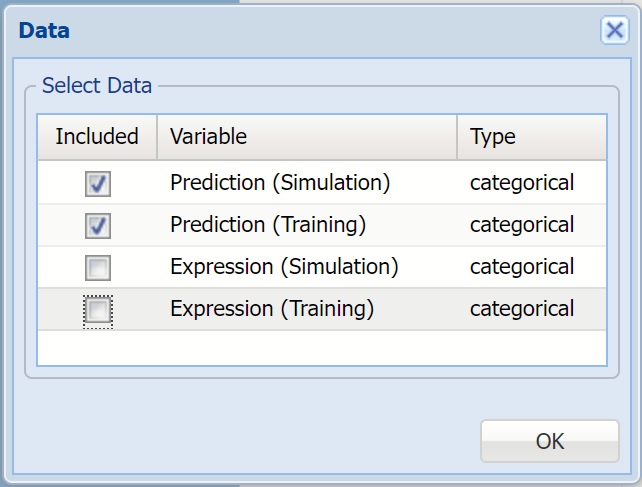
Task: Enable the Expression (Simulation) Included checkbox
Action: coord(98,268)
